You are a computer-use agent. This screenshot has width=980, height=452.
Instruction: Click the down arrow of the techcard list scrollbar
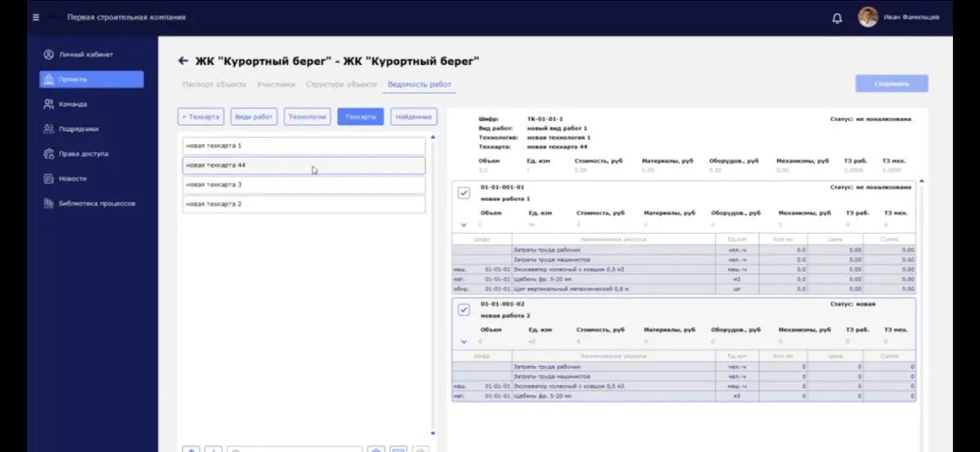[433, 433]
